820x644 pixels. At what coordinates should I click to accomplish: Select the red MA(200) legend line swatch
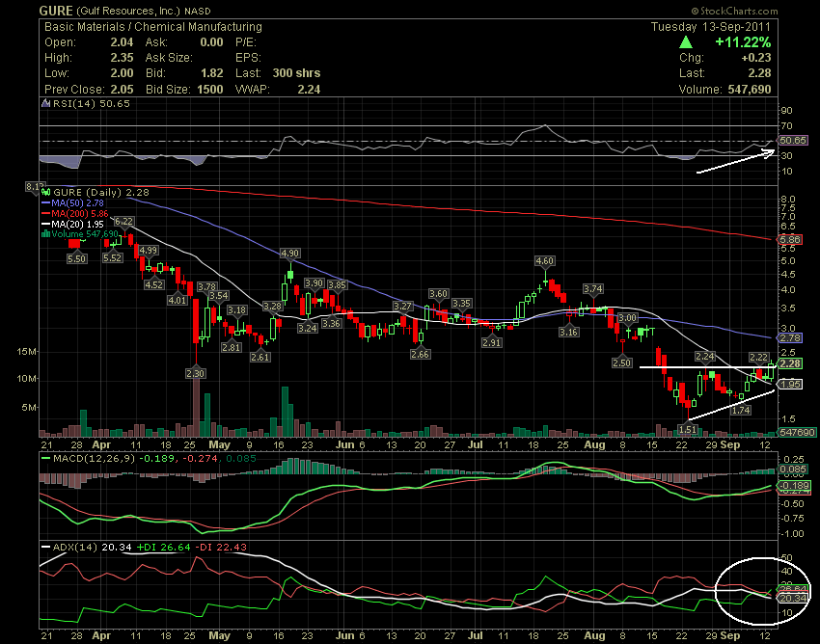(x=45, y=213)
